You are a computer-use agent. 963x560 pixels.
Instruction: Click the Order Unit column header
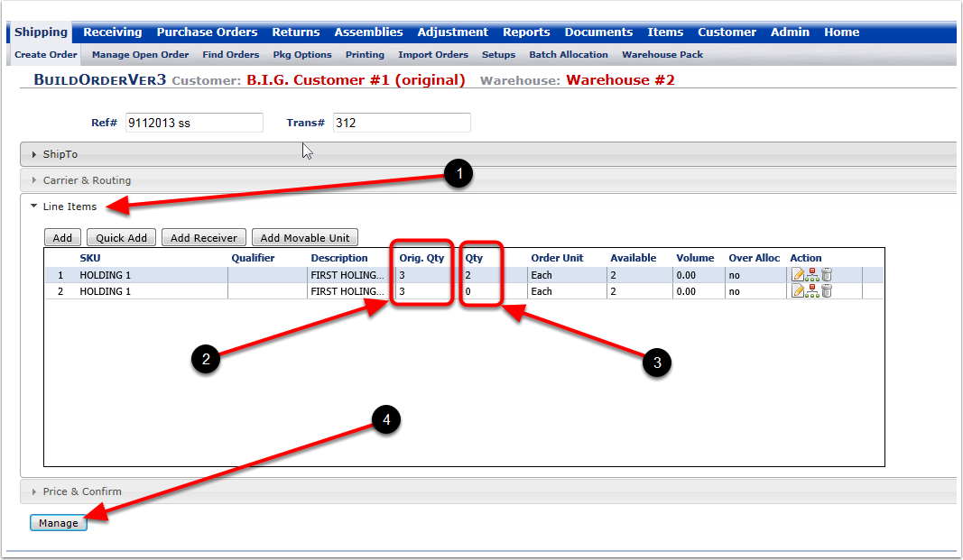tap(557, 258)
